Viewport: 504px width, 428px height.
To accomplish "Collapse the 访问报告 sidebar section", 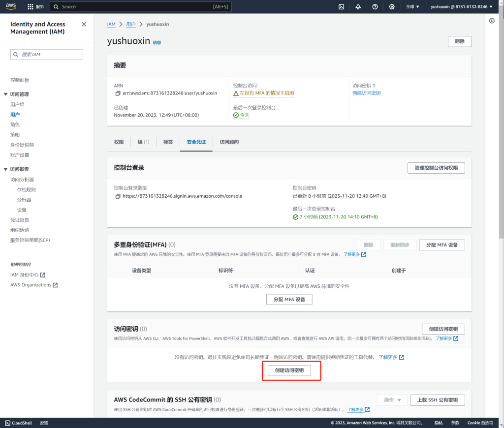I will (x=5, y=169).
